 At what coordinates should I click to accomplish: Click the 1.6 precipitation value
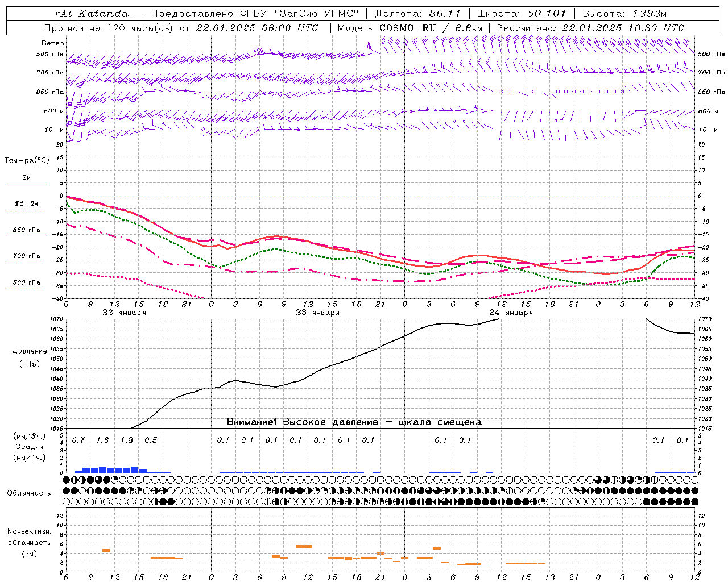coord(102,440)
